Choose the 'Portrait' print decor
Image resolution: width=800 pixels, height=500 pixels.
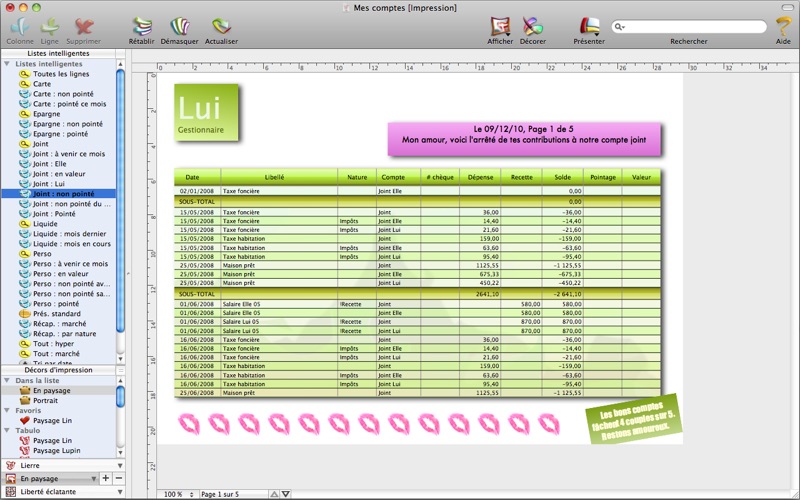[45, 401]
